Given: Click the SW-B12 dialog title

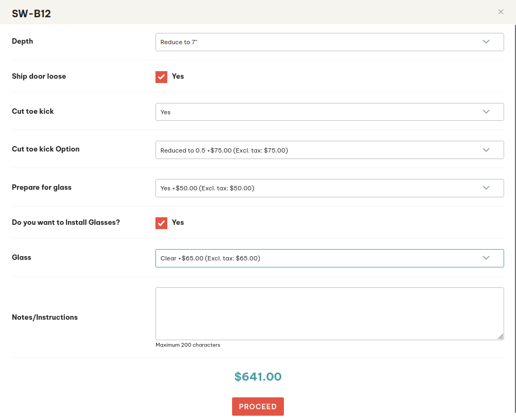Looking at the screenshot, I should 31,14.
